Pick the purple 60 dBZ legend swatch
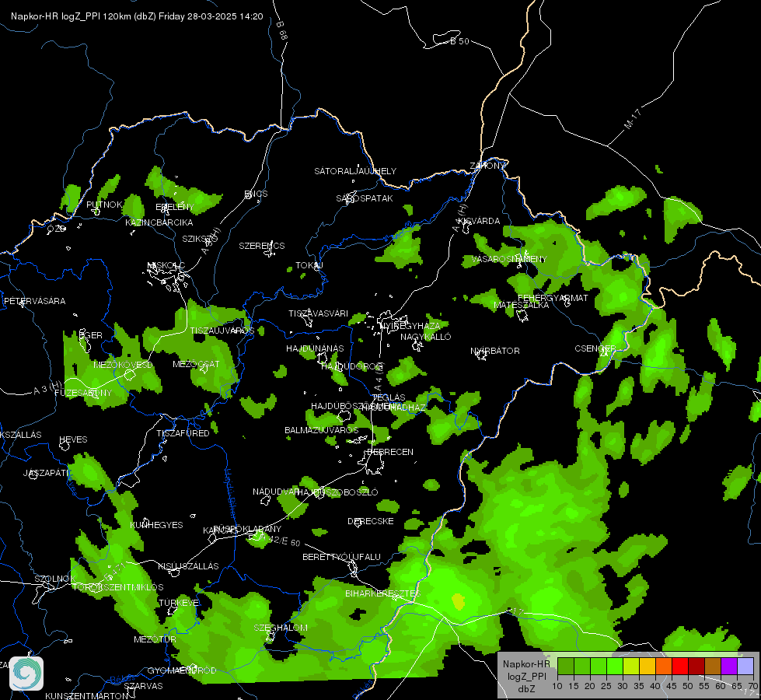The image size is (761, 700). (729, 666)
